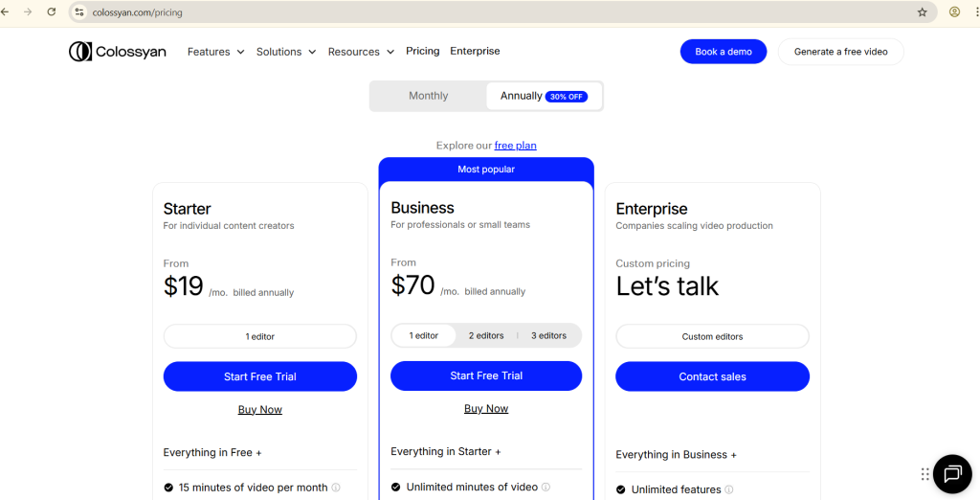Screen dimensions: 980x500
Task: Click info icon beside 15 minutes of video
Action: (336, 488)
